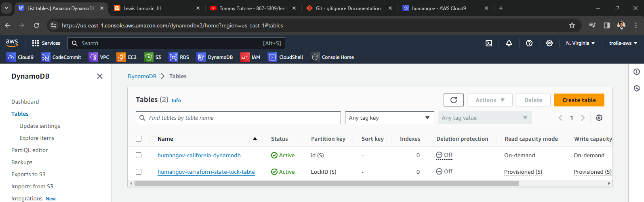
Task: Check the humangov-california-dynamodb row checkbox
Action: point(139,155)
